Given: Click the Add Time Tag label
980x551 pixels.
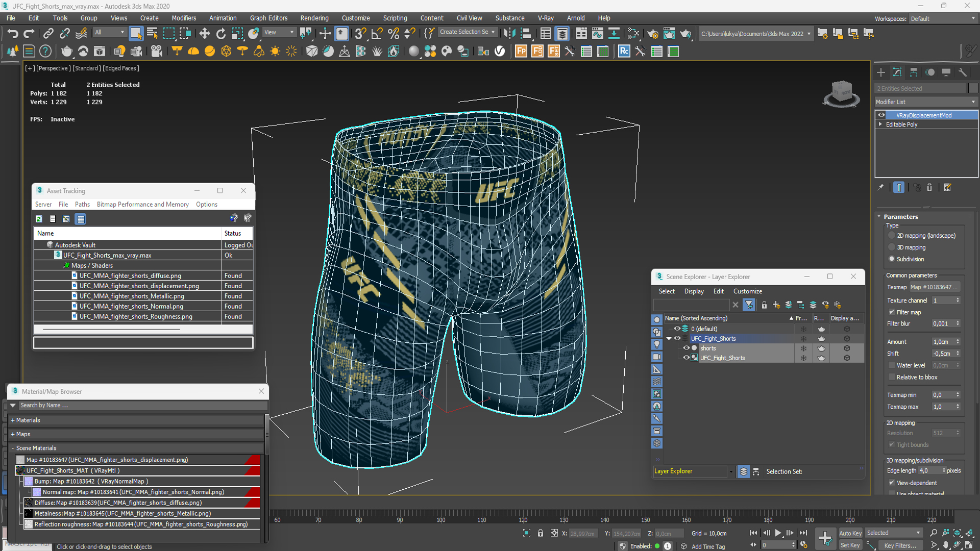Looking at the screenshot, I should [708, 546].
